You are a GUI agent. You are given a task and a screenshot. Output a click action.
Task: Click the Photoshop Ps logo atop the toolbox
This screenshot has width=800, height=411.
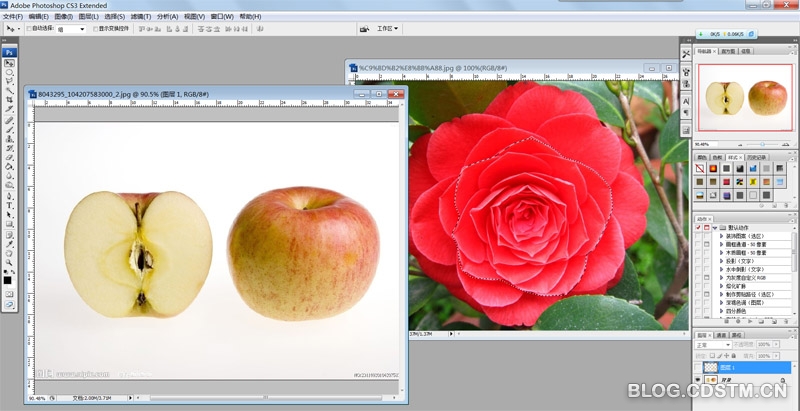[10, 52]
